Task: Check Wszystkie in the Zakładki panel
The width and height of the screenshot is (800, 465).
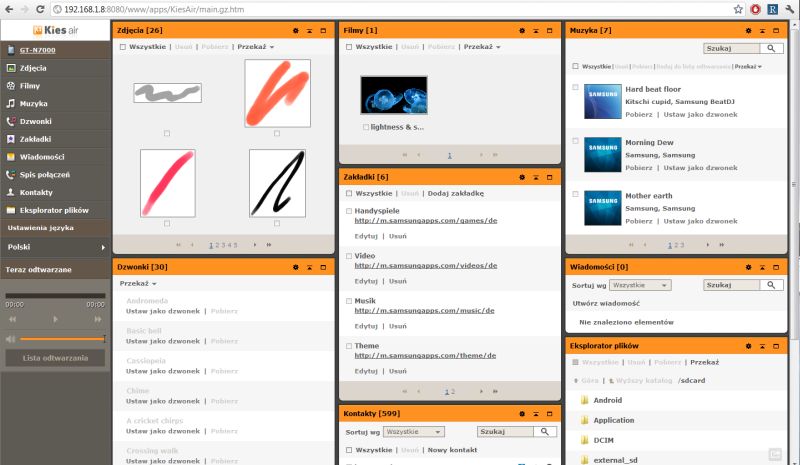Action: coord(349,193)
